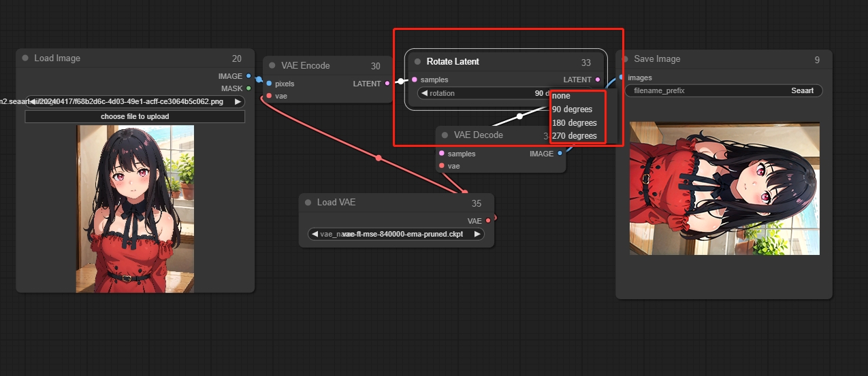The image size is (868, 376).
Task: Click the MASK output port on Load Image
Action: point(248,88)
